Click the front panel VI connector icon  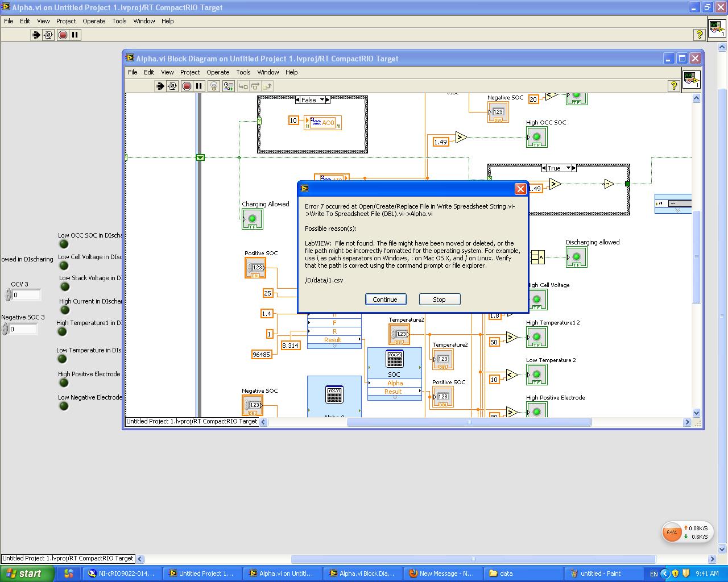717,28
